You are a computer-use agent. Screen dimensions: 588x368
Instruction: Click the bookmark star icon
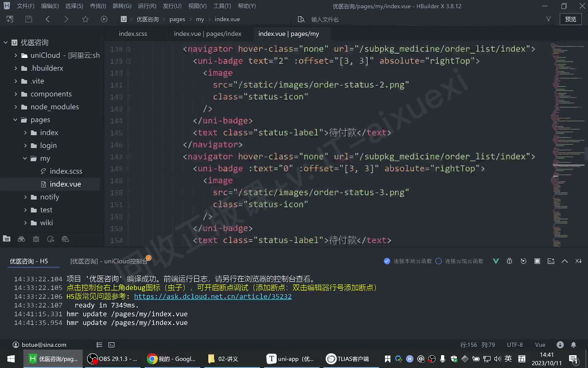[85, 19]
